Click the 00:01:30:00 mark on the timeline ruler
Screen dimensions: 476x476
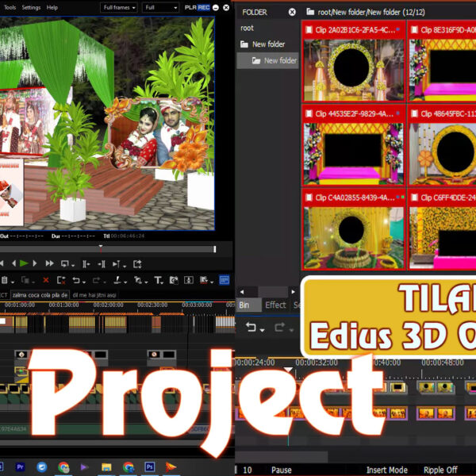coord(63,305)
